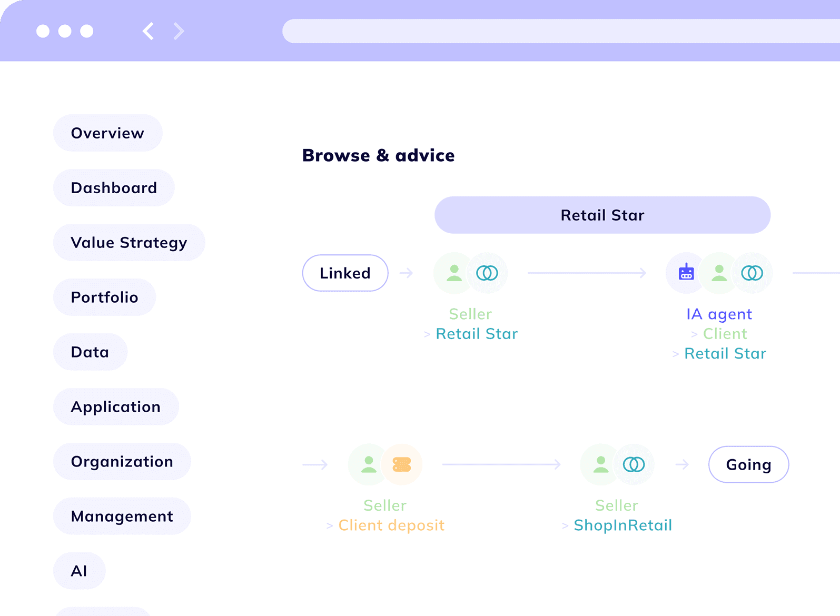Screen dimensions: 840x616
Task: Click the Client deposit label
Action: [x=391, y=525]
